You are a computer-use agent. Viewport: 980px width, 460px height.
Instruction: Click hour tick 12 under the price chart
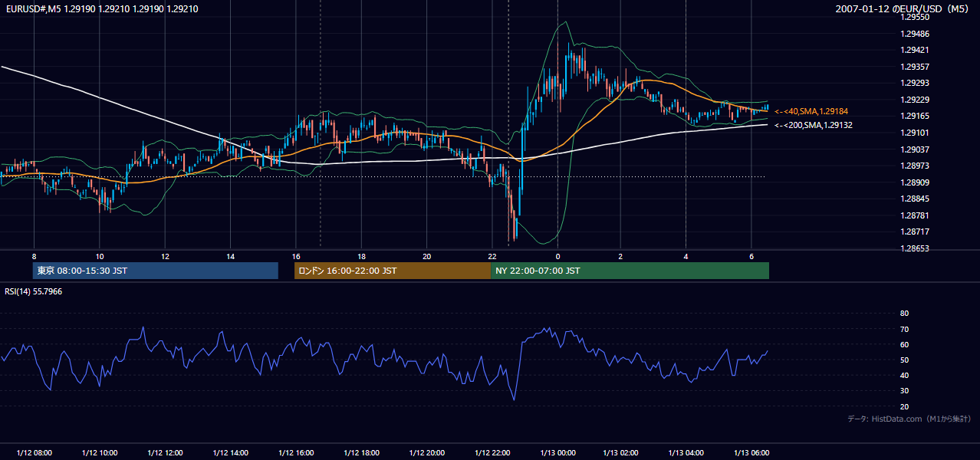coord(165,256)
